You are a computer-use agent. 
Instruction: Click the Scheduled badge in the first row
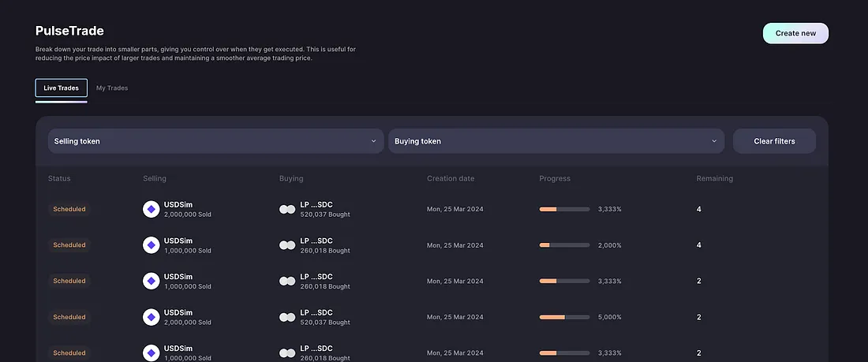click(69, 209)
